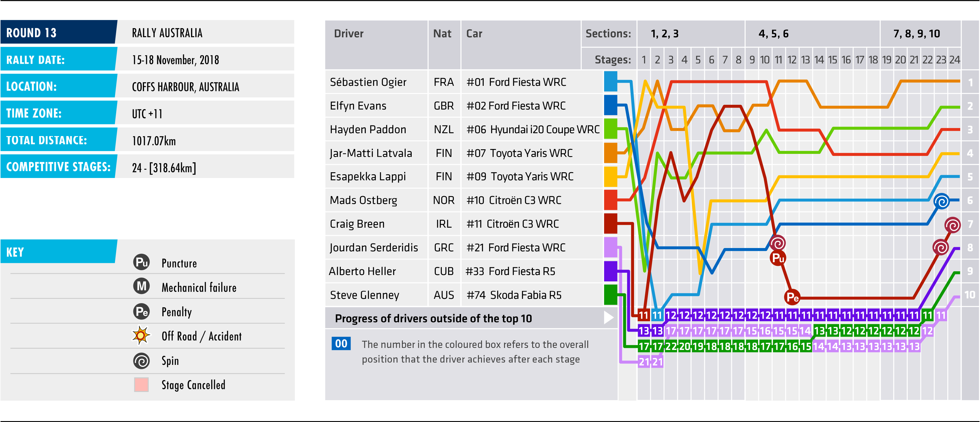Image resolution: width=980 pixels, height=422 pixels.
Task: Click driver name Elfyn Evans
Action: coord(358,106)
